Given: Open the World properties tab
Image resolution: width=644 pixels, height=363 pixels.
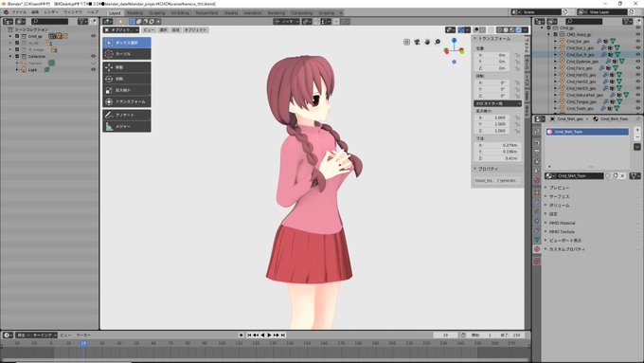Looking at the screenshot, I should tap(537, 180).
